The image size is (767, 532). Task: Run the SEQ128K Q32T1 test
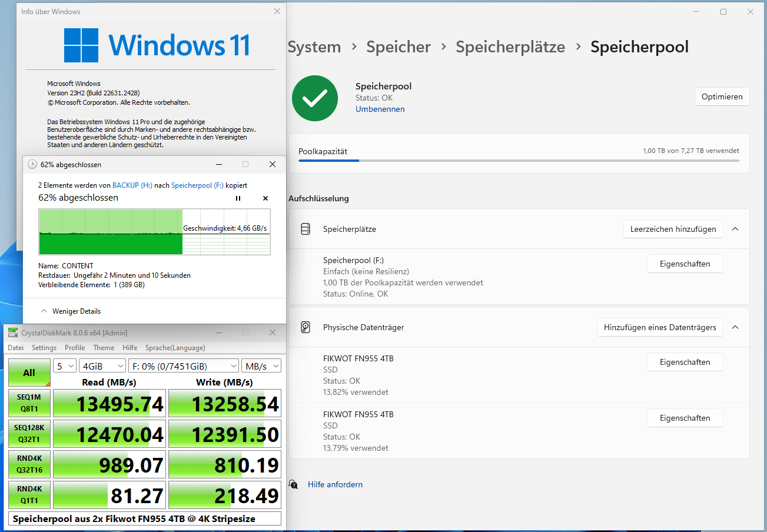(x=29, y=434)
